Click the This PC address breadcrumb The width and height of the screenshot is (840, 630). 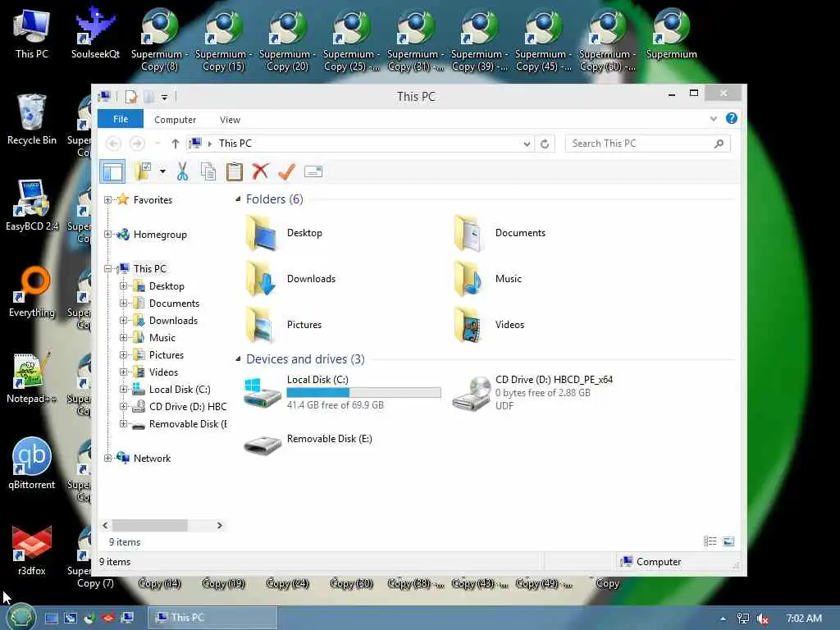tap(235, 144)
